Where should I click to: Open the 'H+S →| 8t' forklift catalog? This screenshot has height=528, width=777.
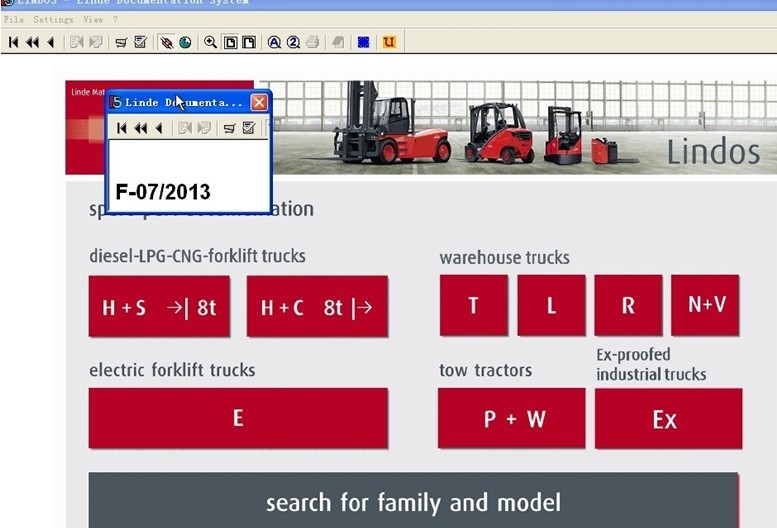click(x=159, y=307)
